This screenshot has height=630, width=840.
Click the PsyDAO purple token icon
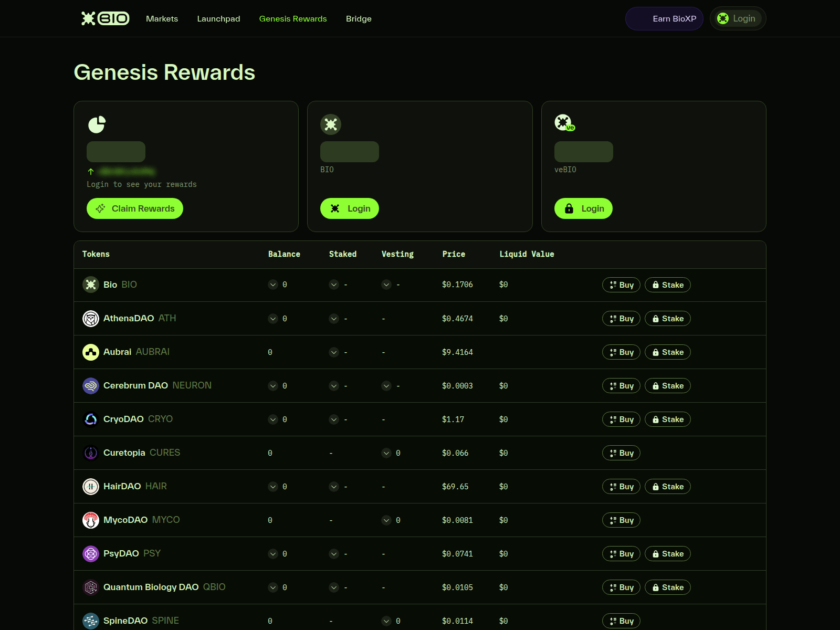pyautogui.click(x=91, y=553)
